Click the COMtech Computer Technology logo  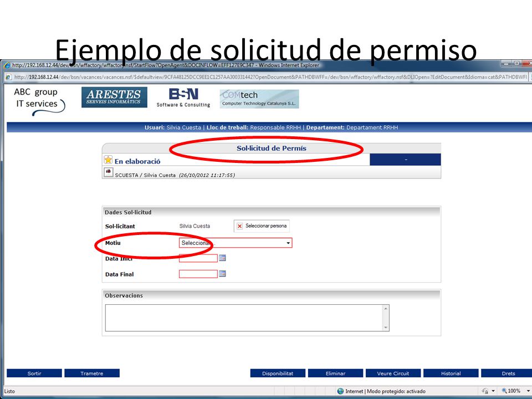tap(259, 99)
